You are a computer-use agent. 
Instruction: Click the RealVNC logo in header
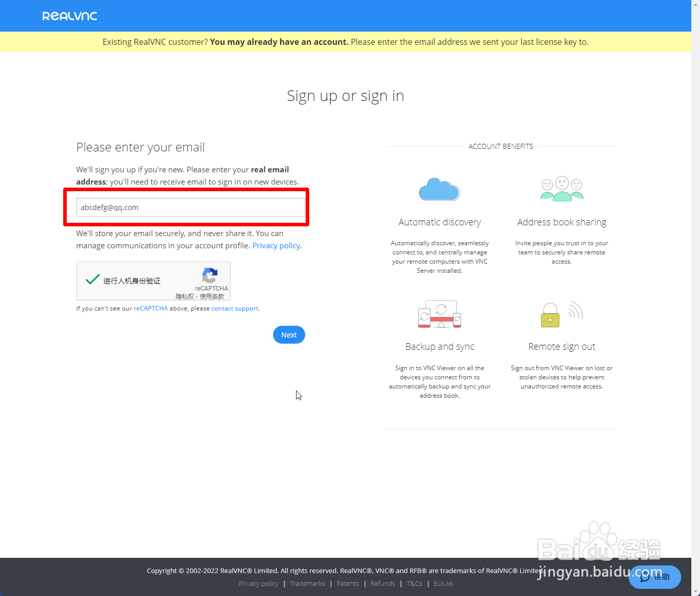point(70,16)
